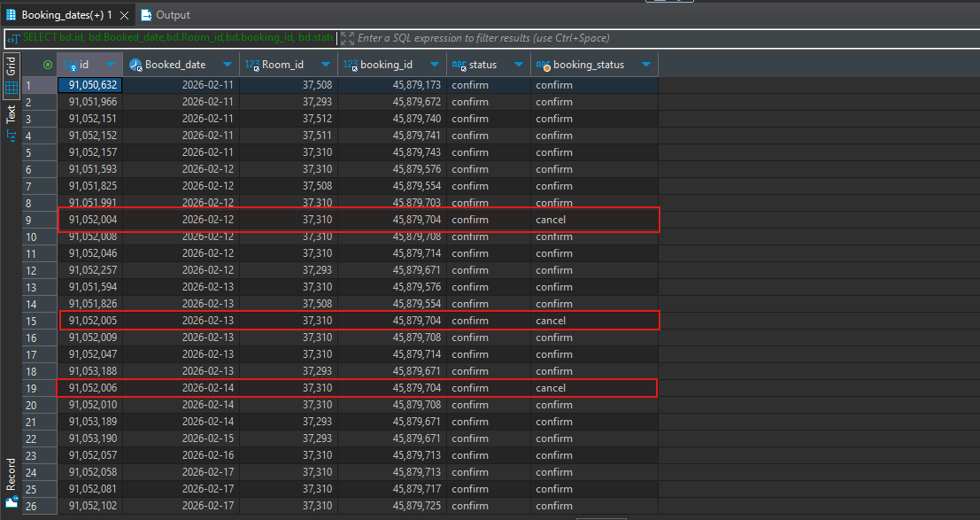
Task: Select the booking_id column header
Action: 392,65
